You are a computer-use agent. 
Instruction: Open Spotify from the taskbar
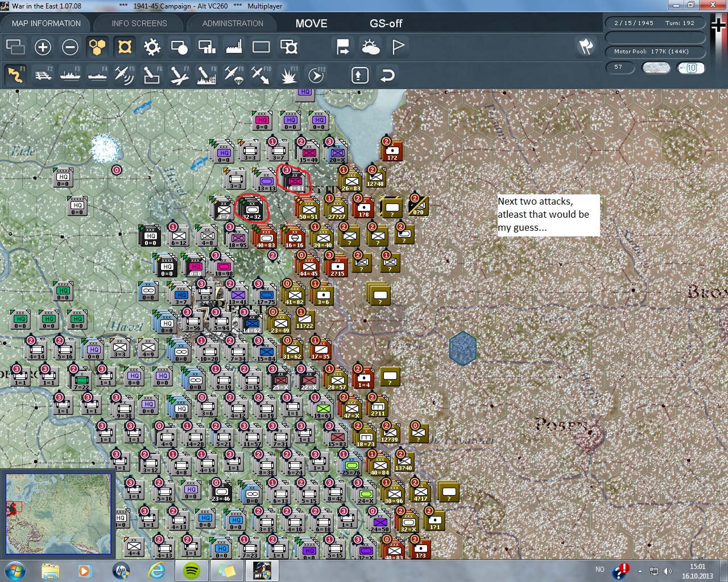point(192,571)
